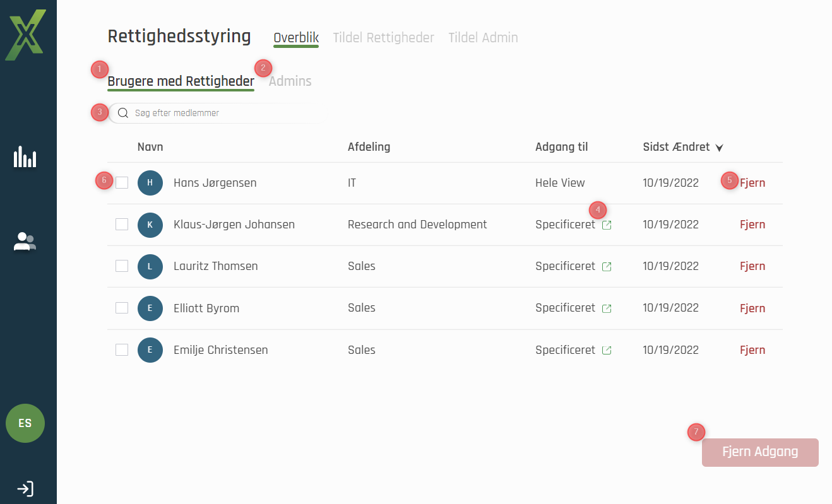Switch to the Tildel Rettigheder tab
The width and height of the screenshot is (832, 504).
click(383, 38)
